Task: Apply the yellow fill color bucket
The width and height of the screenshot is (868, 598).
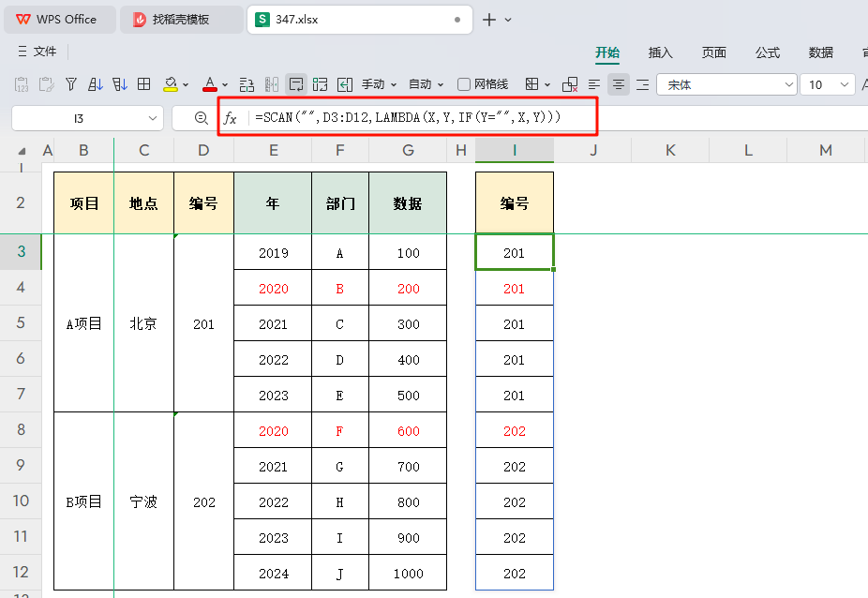Action: tap(171, 84)
